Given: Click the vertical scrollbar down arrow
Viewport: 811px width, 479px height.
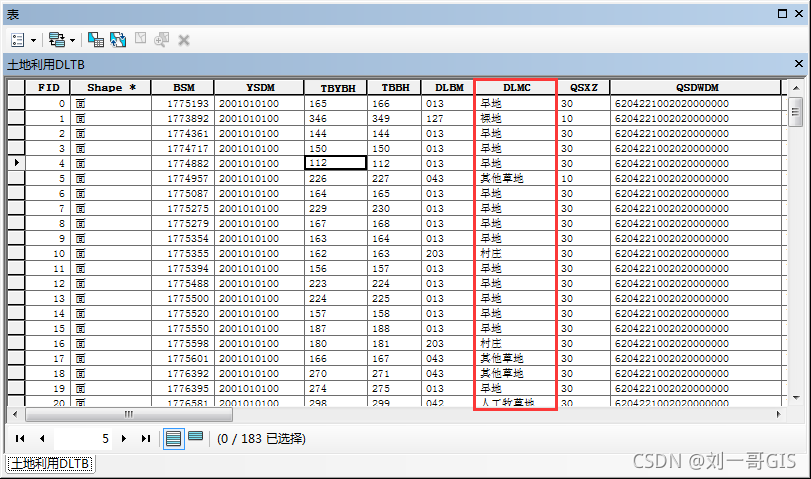Looking at the screenshot, I should pyautogui.click(x=796, y=398).
